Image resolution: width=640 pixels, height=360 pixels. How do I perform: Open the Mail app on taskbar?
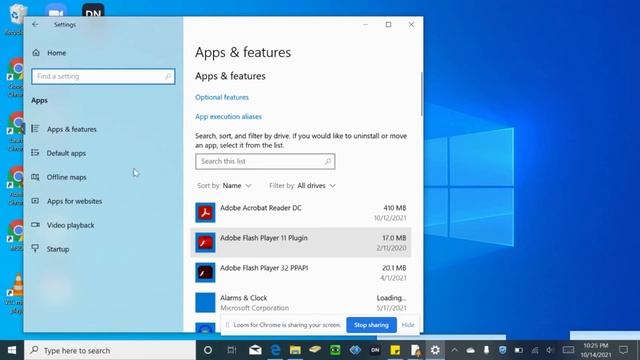(255, 350)
